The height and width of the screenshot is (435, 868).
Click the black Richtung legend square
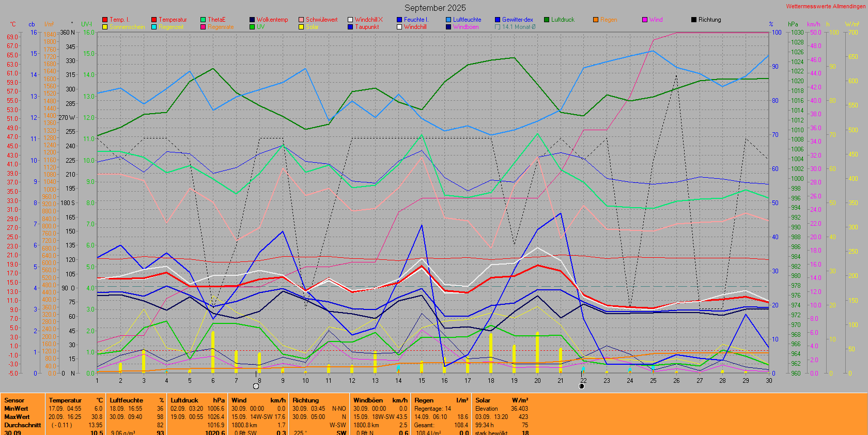(x=694, y=20)
